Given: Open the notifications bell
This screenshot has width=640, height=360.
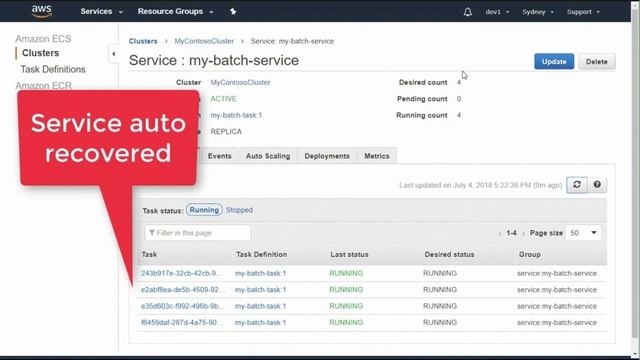Looking at the screenshot, I should click(x=468, y=12).
